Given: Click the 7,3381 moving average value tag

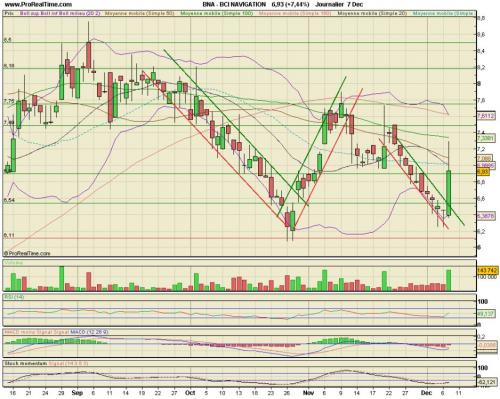Looking at the screenshot, I should pyautogui.click(x=486, y=138).
